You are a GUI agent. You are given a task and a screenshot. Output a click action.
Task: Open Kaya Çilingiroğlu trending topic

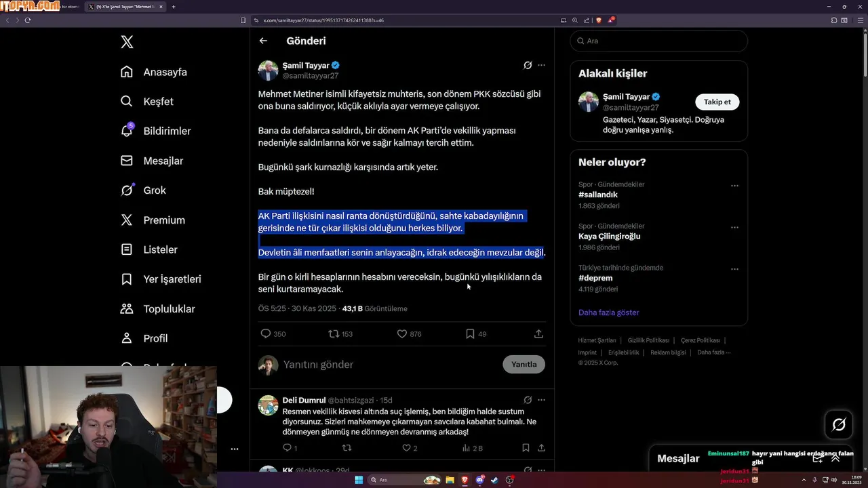coord(610,237)
